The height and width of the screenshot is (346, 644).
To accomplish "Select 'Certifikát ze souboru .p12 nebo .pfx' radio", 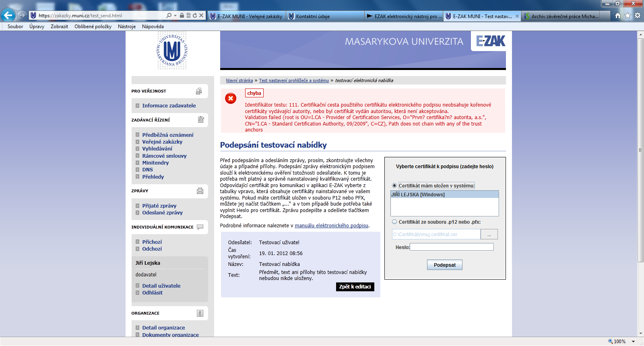I will (x=394, y=222).
